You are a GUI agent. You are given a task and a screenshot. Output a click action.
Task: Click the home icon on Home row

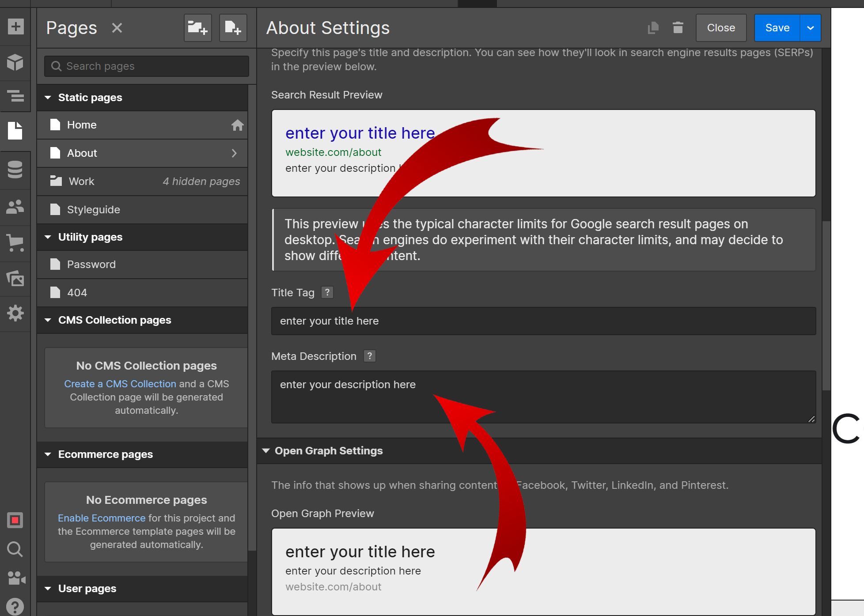coord(237,125)
